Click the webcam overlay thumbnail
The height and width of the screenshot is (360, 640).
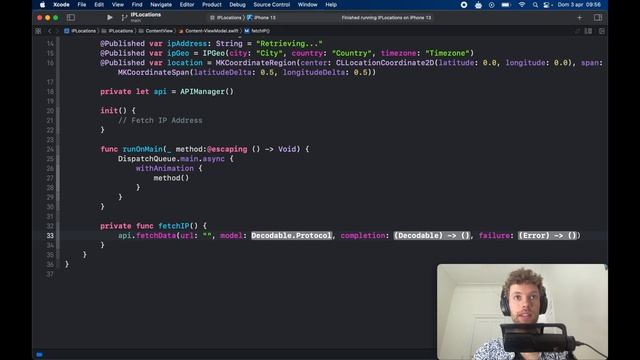click(522, 311)
